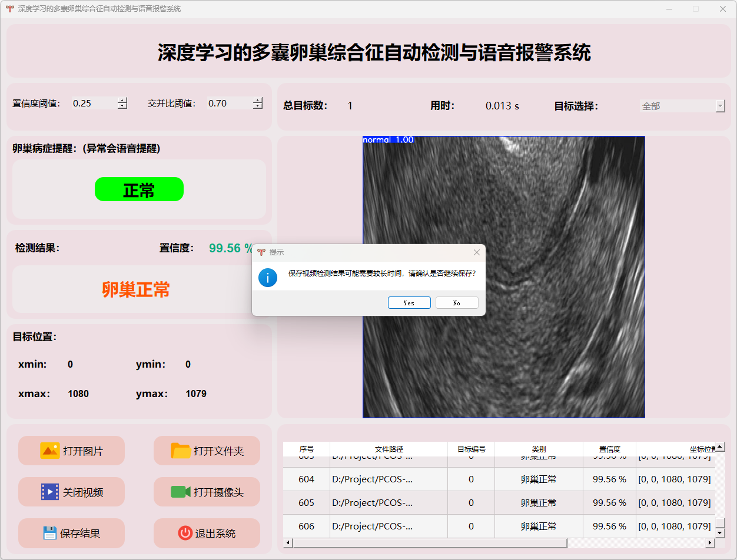The width and height of the screenshot is (737, 560).
Task: Select table row number 605
Action: [x=306, y=503]
